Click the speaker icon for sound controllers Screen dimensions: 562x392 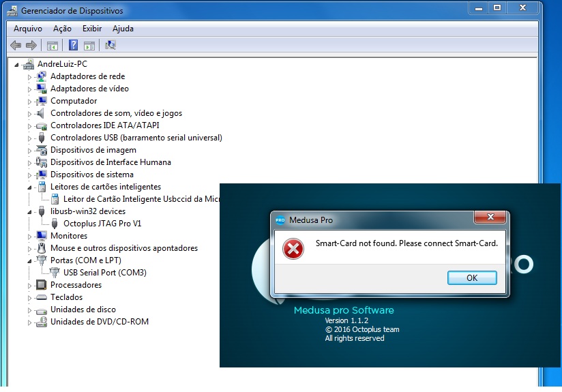(x=41, y=113)
